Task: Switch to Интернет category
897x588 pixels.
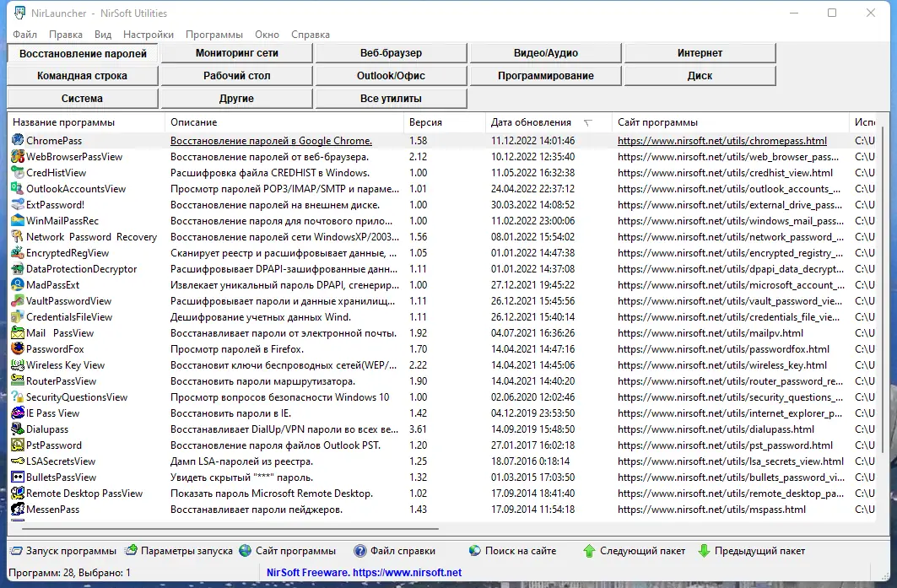Action: tap(700, 52)
